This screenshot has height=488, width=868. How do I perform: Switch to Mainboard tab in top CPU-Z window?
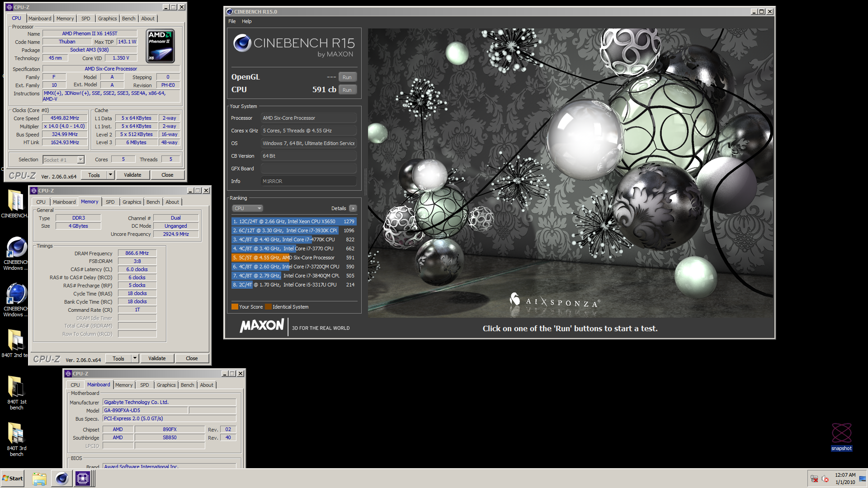click(40, 19)
